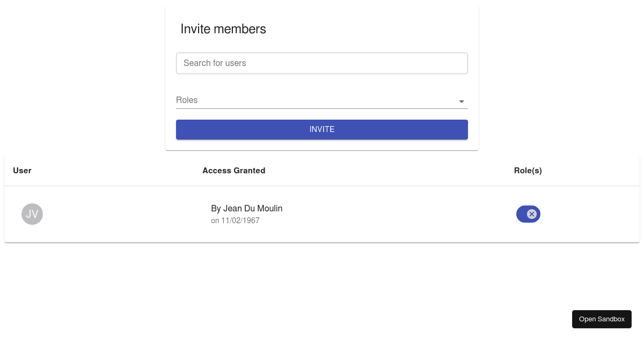Image resolution: width=644 pixels, height=338 pixels.
Task: Click the 'Invite members' heading
Action: point(223,29)
